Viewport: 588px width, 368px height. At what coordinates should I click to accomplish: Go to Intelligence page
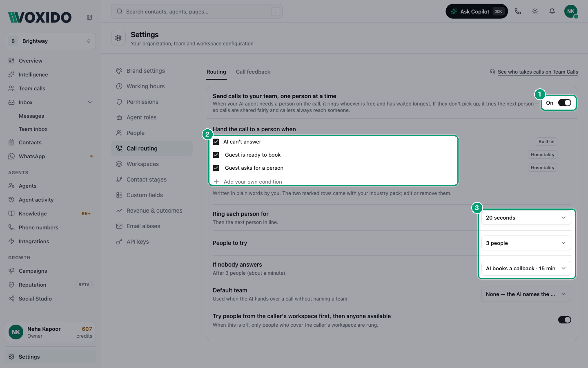click(50, 74)
